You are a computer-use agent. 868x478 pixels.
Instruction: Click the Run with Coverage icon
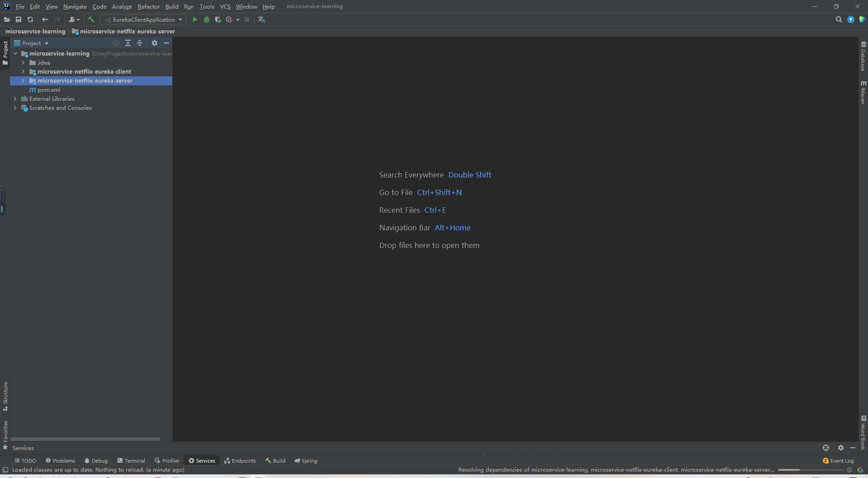218,19
